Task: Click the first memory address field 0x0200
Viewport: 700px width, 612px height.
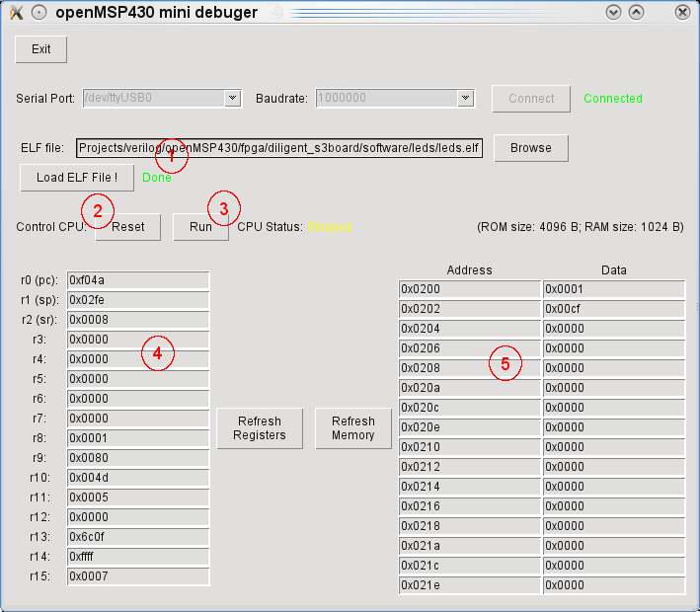Action: 469,289
